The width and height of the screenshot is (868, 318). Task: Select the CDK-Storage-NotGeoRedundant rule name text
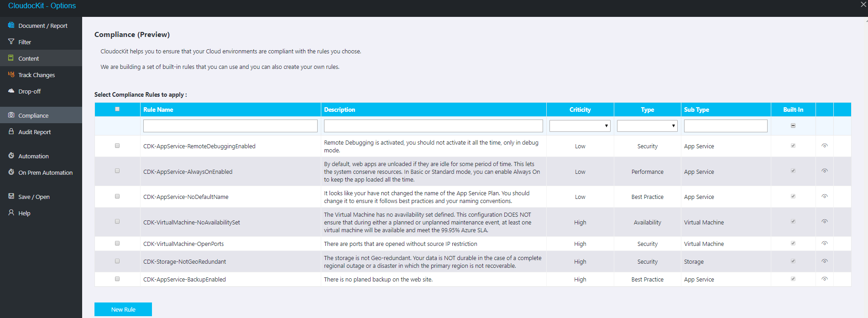coord(184,261)
